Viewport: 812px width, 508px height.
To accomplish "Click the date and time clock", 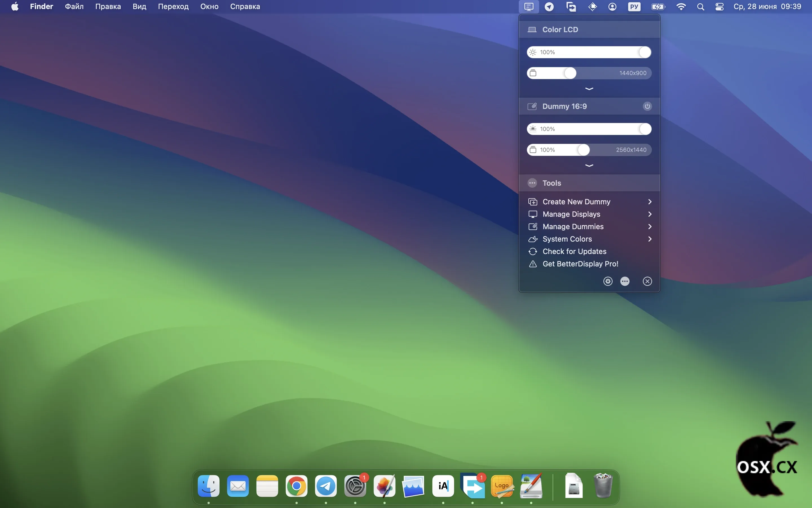I will click(x=767, y=7).
